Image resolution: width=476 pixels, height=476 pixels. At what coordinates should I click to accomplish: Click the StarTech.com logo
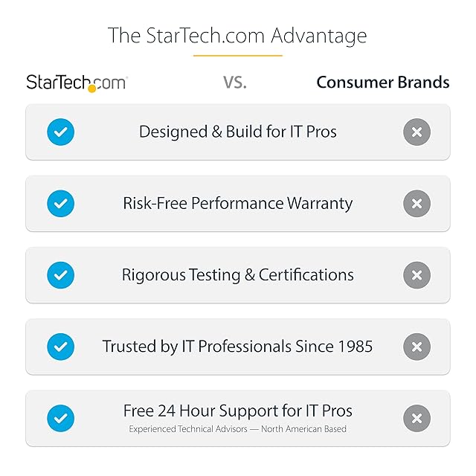[x=77, y=83]
